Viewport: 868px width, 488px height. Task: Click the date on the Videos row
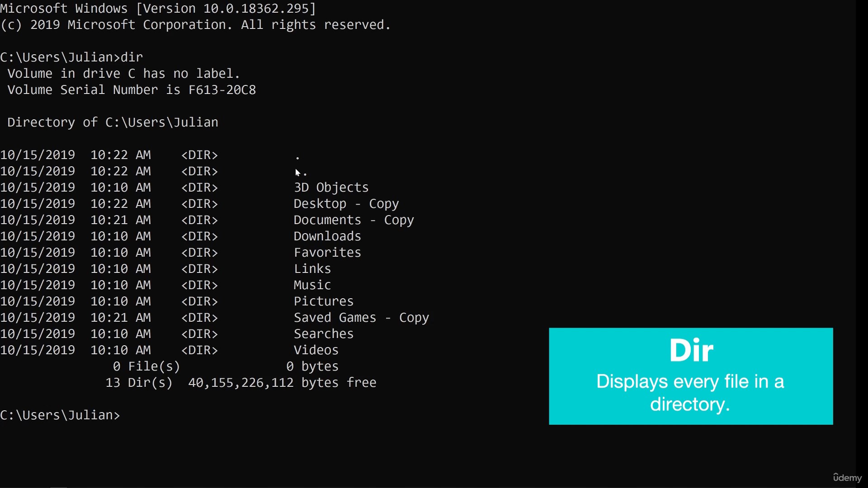click(x=38, y=350)
